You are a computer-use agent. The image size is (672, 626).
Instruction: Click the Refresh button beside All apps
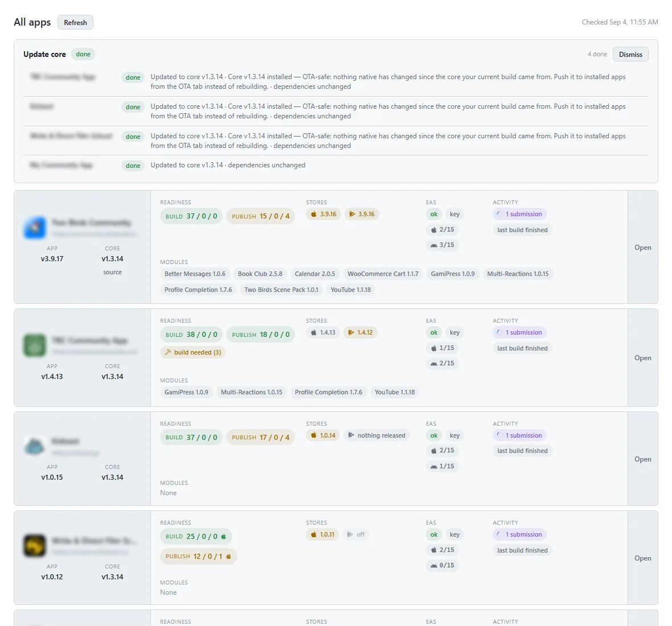(x=75, y=22)
